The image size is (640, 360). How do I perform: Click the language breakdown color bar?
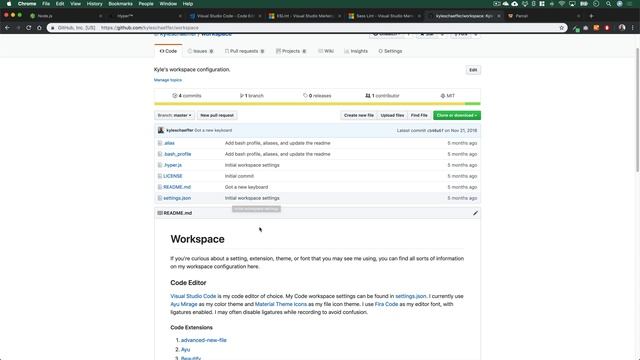pos(317,104)
